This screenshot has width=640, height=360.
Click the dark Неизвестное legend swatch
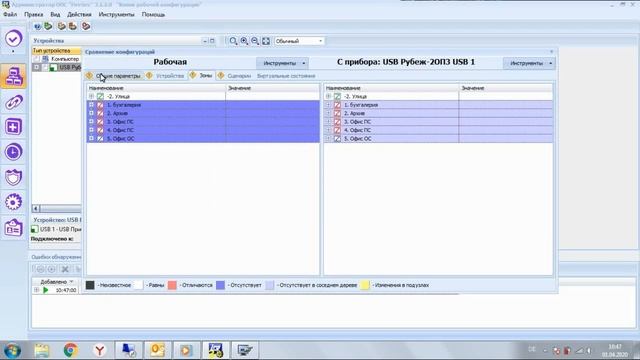pyautogui.click(x=90, y=285)
